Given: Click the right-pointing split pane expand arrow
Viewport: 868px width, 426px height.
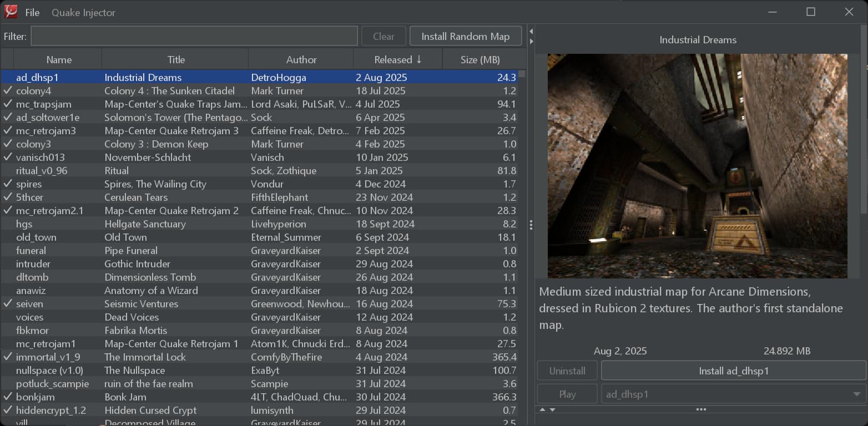Looking at the screenshot, I should (x=531, y=41).
